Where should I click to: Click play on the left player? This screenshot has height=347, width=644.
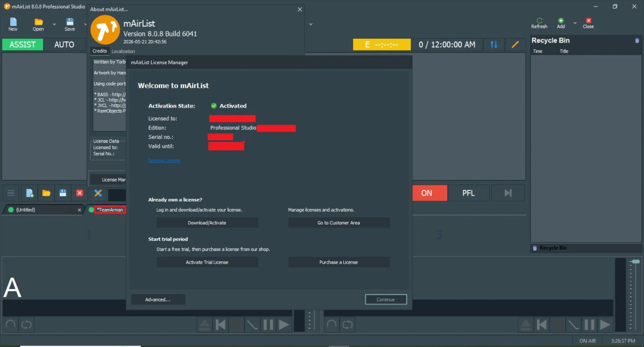click(x=284, y=325)
